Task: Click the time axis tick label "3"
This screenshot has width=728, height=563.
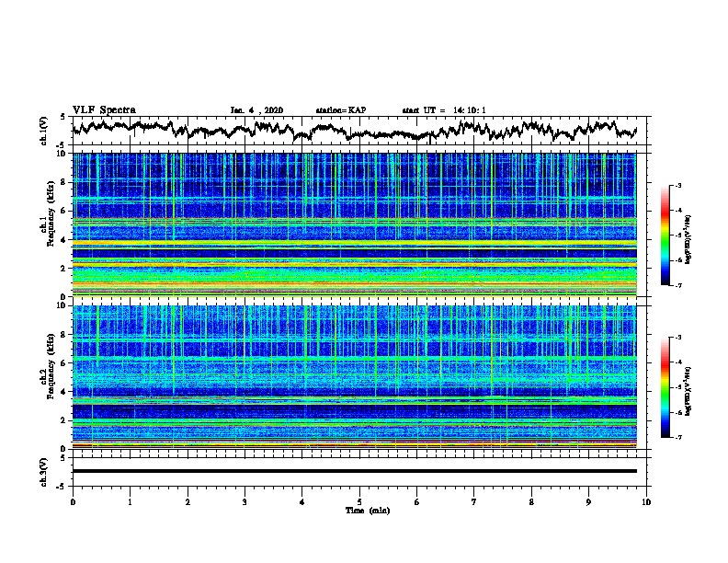Action: (245, 502)
